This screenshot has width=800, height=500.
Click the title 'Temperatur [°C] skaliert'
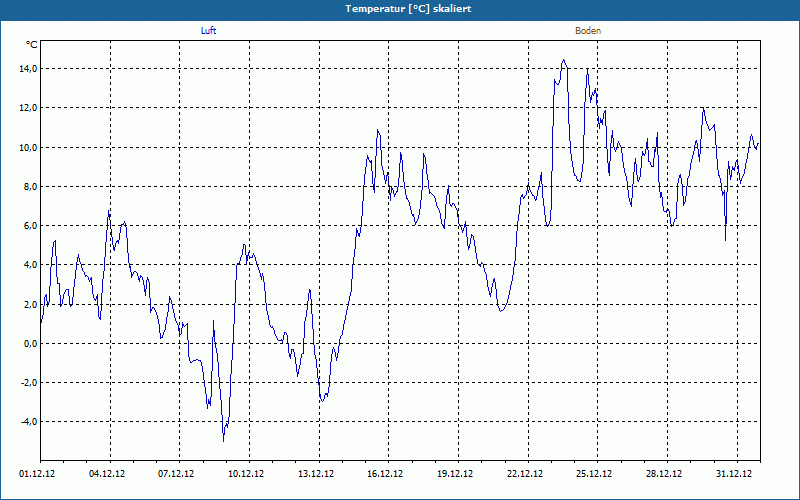tap(408, 9)
